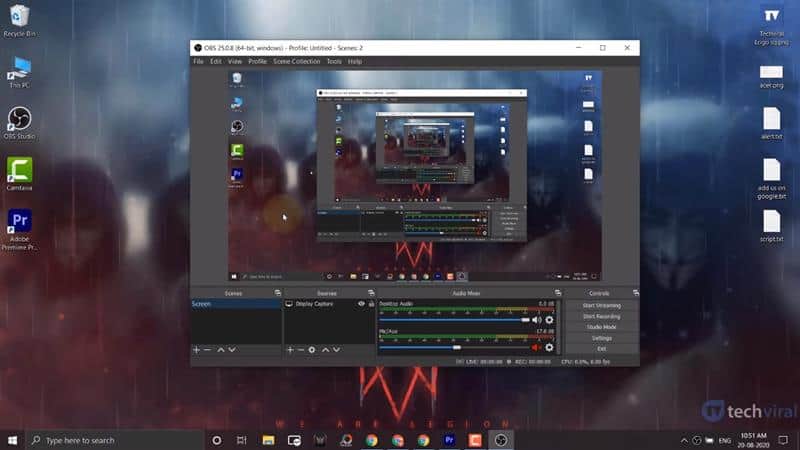Image resolution: width=800 pixels, height=450 pixels.
Task: Open the taskbar clock and date
Action: coord(753,440)
